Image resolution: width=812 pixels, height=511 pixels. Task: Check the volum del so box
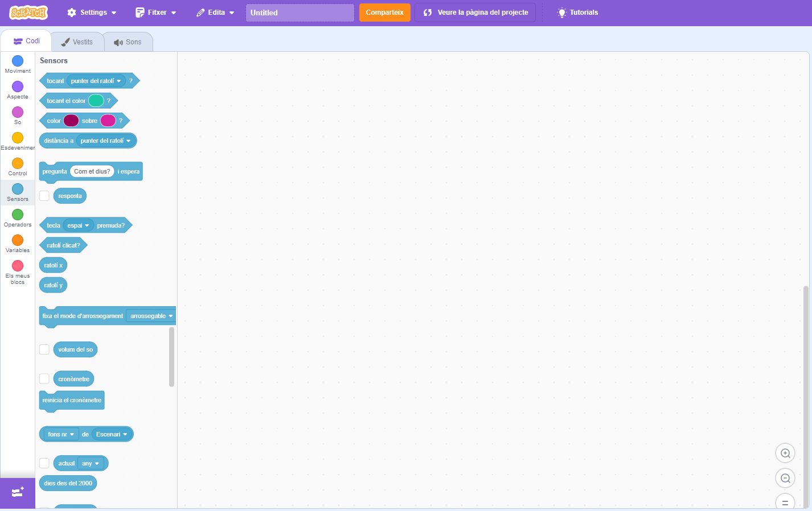point(44,349)
